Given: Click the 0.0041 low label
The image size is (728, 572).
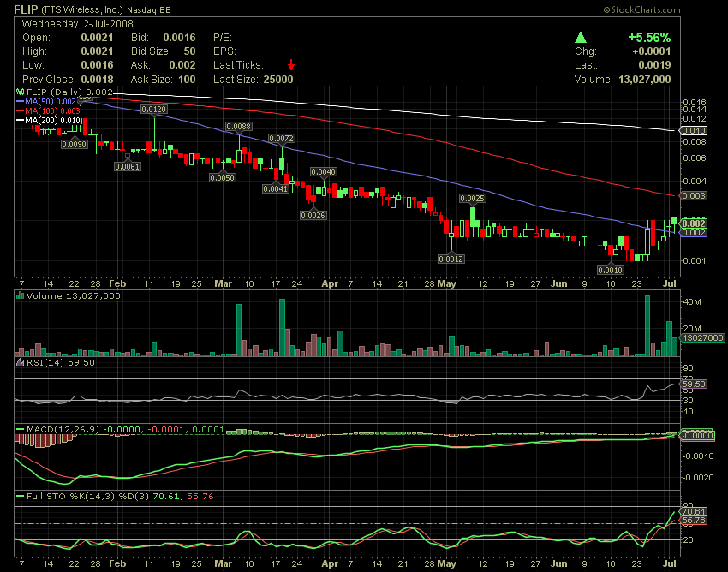Looking at the screenshot, I should point(276,189).
